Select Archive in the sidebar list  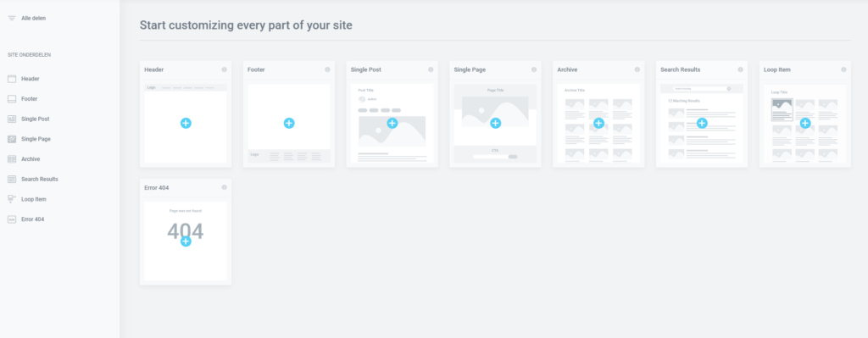[x=31, y=159]
